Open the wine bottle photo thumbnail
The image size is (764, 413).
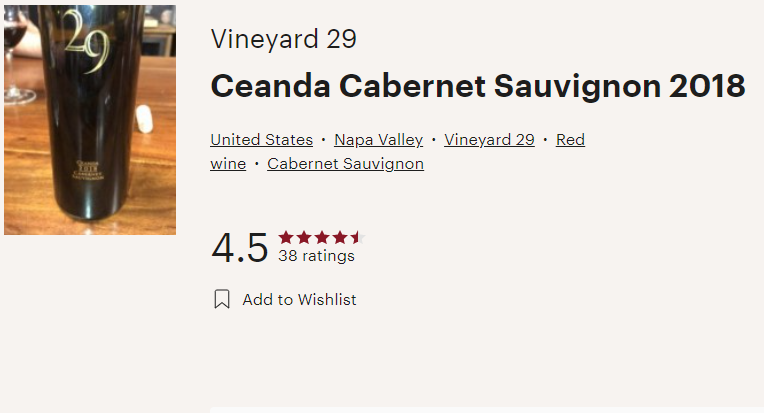(x=90, y=120)
